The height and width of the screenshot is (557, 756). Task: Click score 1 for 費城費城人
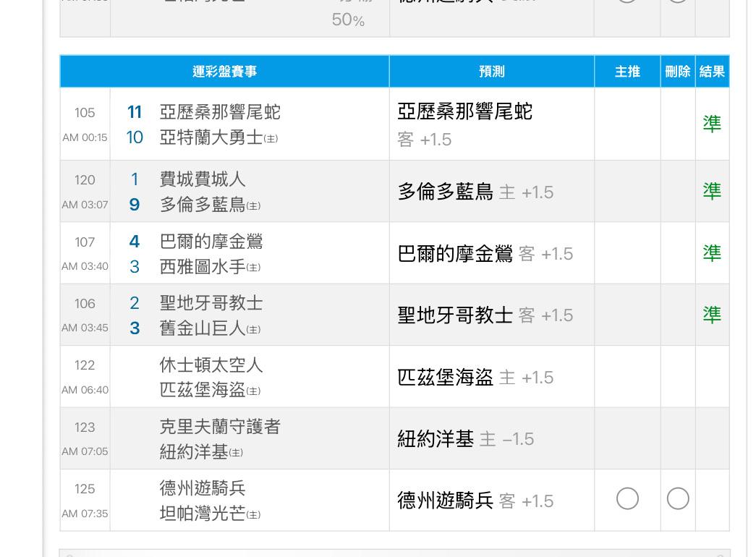tap(135, 179)
